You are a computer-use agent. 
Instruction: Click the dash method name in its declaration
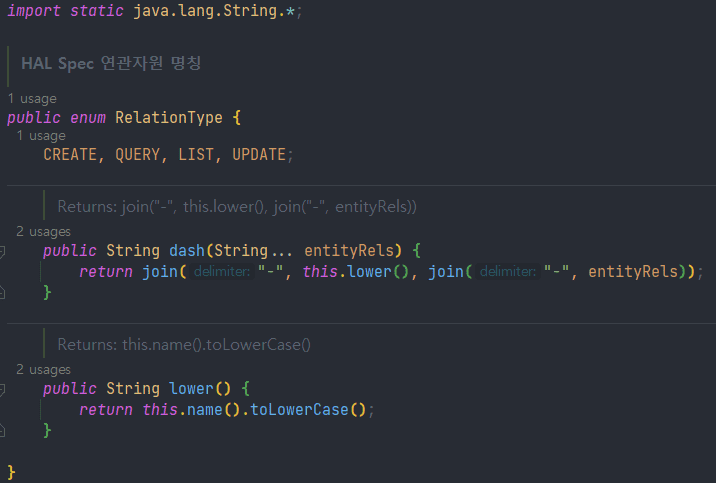pyautogui.click(x=187, y=251)
